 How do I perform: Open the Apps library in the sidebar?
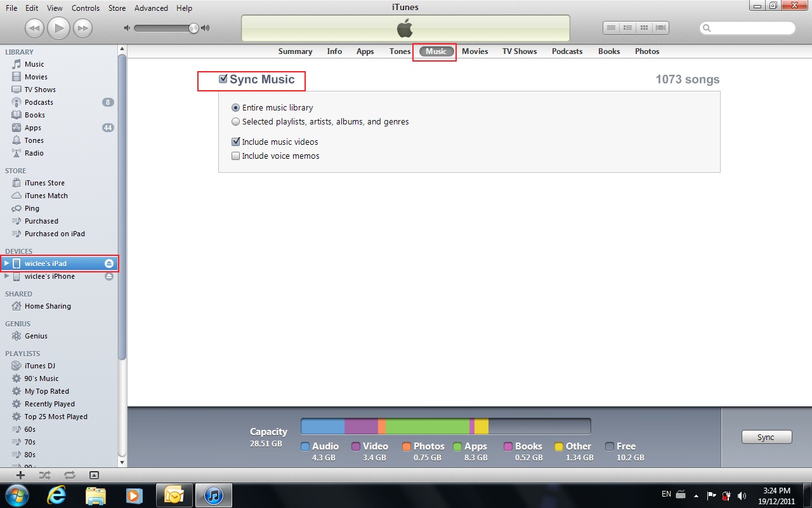point(32,128)
